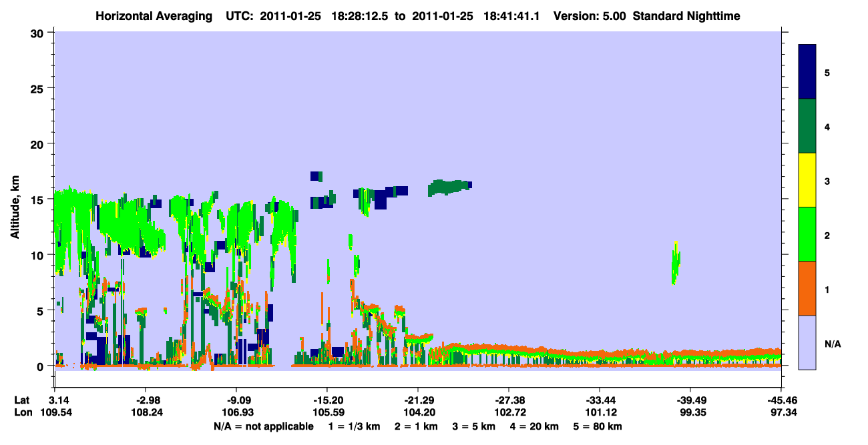Image resolution: width=868 pixels, height=445 pixels.
Task: Click the y-axis tick label 20
Action: (39, 143)
